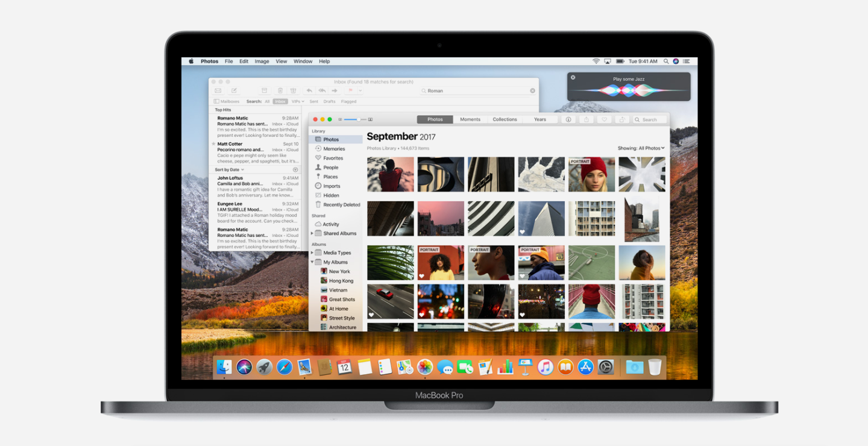The width and height of the screenshot is (868, 446).
Task: Open the flag color dropdown arrow in Mail
Action: click(360, 90)
